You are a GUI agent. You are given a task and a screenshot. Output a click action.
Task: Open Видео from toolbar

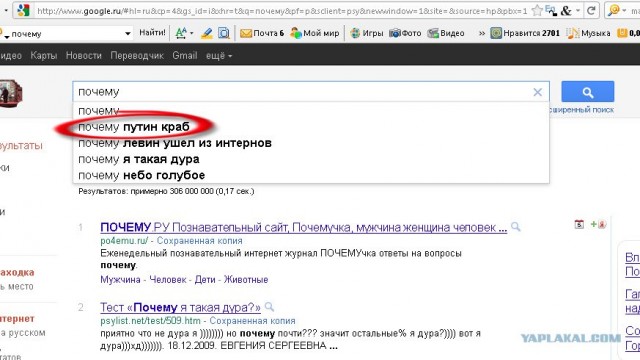(446, 33)
